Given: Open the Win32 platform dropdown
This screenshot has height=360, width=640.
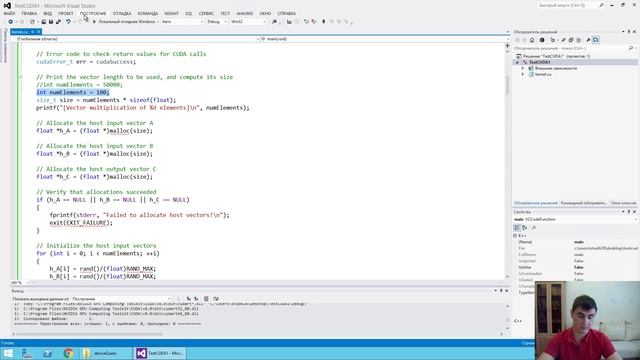Looking at the screenshot, I should (248, 22).
